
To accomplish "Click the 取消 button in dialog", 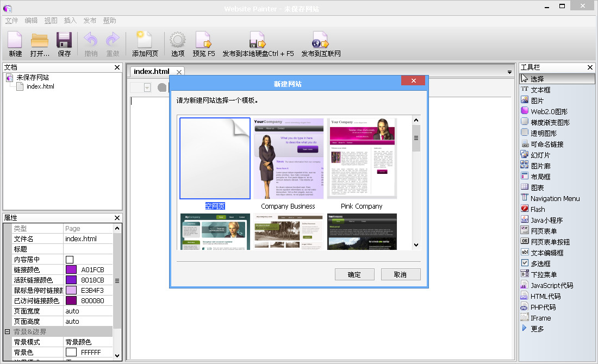I will pos(400,274).
